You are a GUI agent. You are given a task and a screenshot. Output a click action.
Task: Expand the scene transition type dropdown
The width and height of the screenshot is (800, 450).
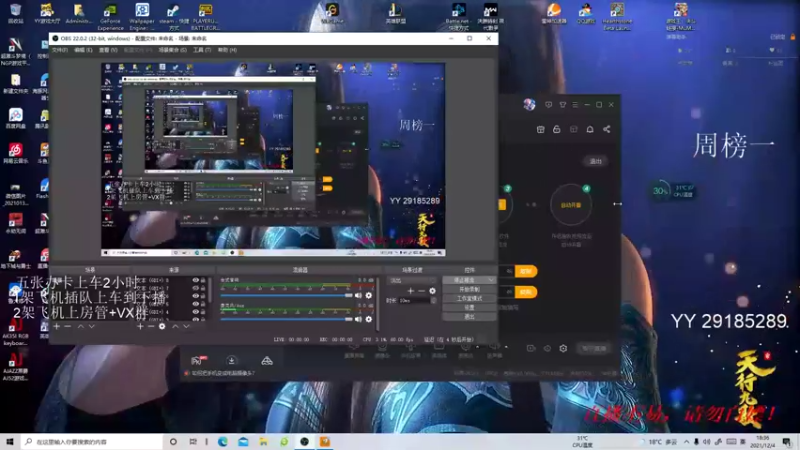pyautogui.click(x=413, y=280)
